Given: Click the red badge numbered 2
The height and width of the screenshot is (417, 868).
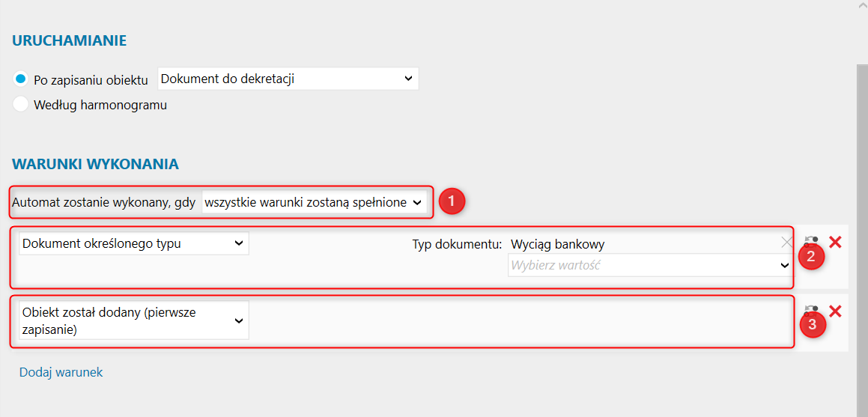Looking at the screenshot, I should (811, 257).
